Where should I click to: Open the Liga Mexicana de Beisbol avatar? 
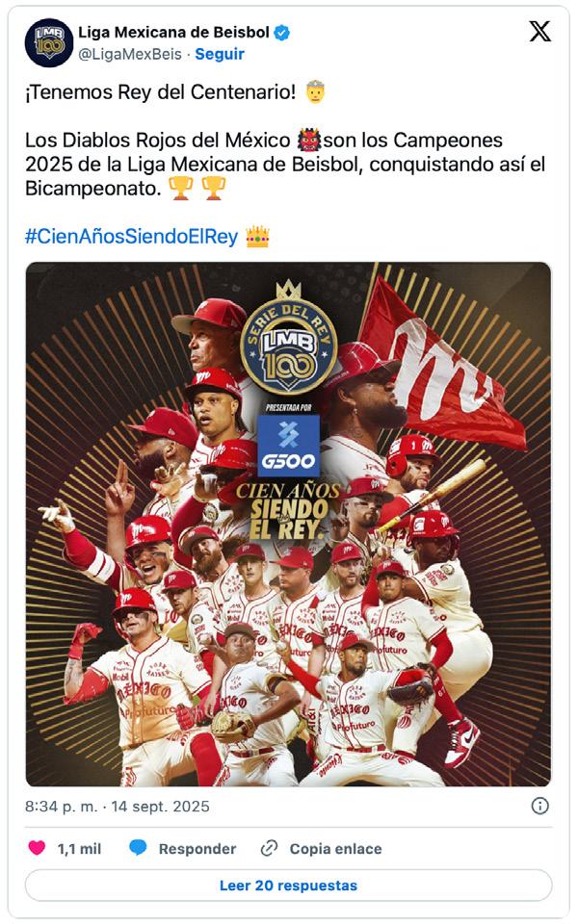pos(48,42)
